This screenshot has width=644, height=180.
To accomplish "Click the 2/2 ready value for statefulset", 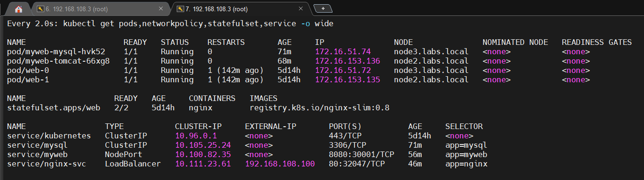I will pos(121,108).
